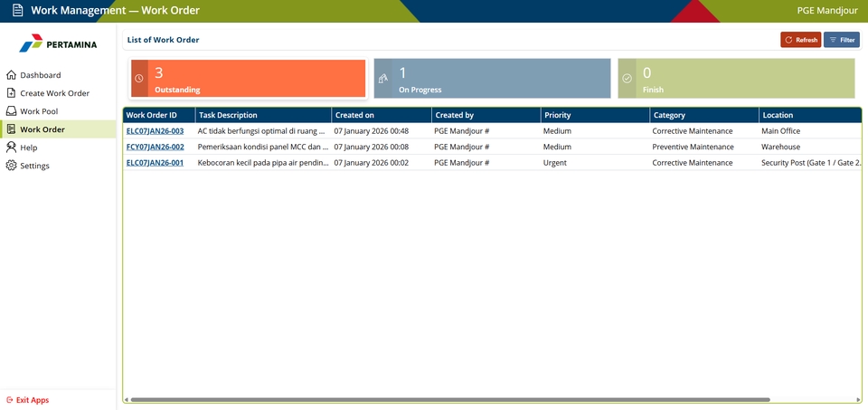
Task: Click the Outstanding clock icon on card
Action: (x=139, y=79)
